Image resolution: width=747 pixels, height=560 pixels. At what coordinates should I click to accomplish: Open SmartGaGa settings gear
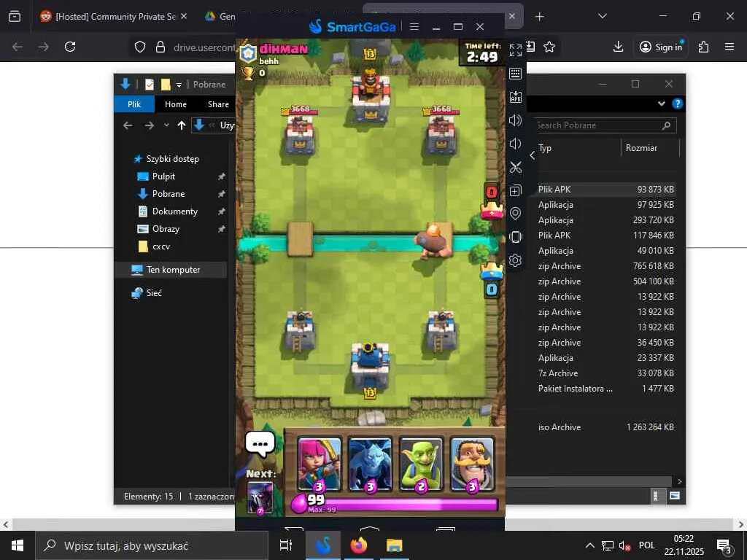tap(516, 260)
